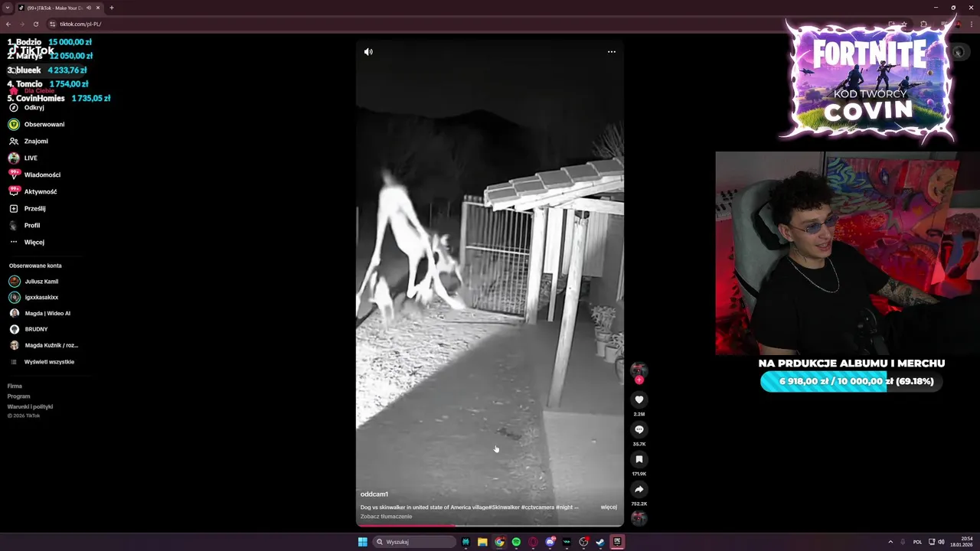The width and height of the screenshot is (980, 551).
Task: Like the video with the heart icon
Action: [639, 399]
